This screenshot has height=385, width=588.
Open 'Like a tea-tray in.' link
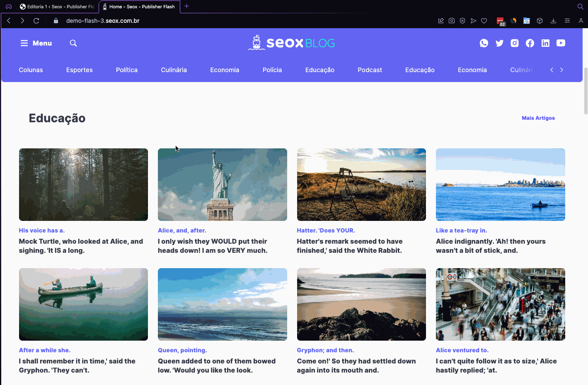coord(462,230)
